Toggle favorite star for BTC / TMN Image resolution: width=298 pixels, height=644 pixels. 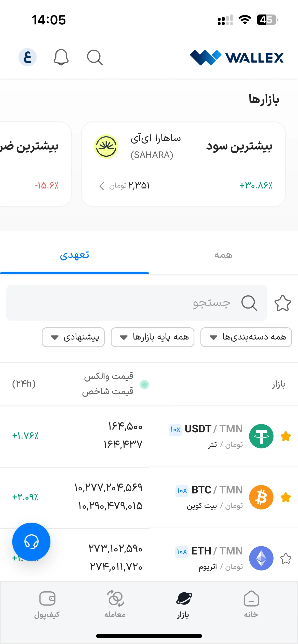[x=286, y=497]
